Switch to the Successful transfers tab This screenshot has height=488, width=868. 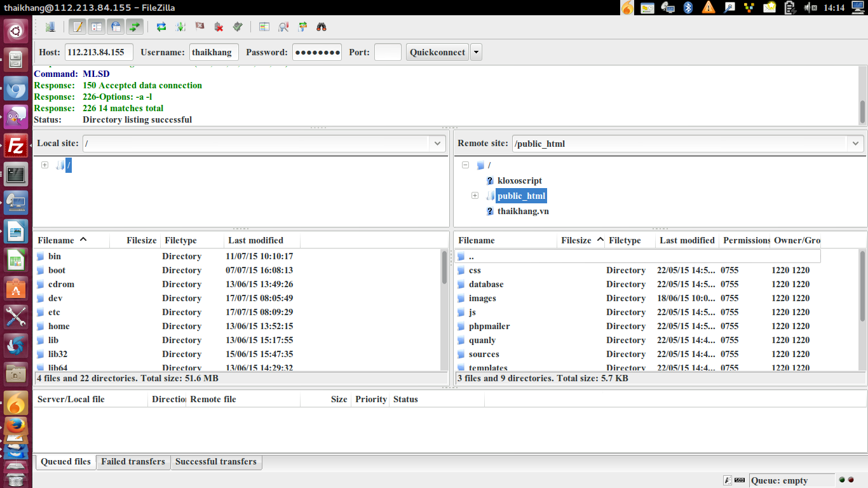point(216,462)
